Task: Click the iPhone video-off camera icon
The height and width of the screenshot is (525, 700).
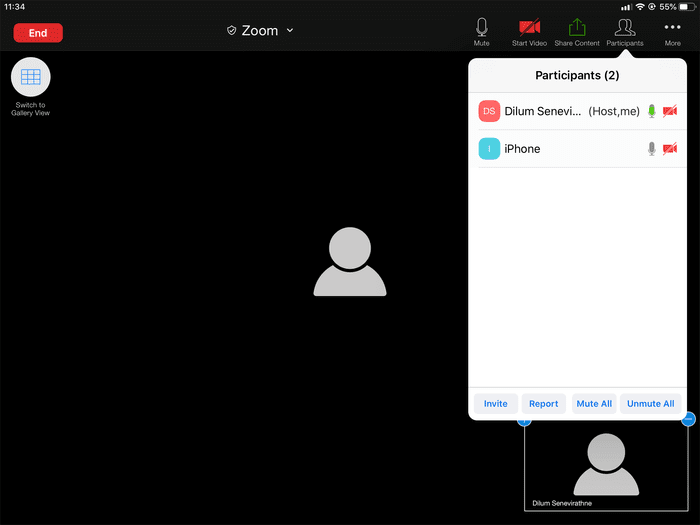Action: pyautogui.click(x=670, y=149)
